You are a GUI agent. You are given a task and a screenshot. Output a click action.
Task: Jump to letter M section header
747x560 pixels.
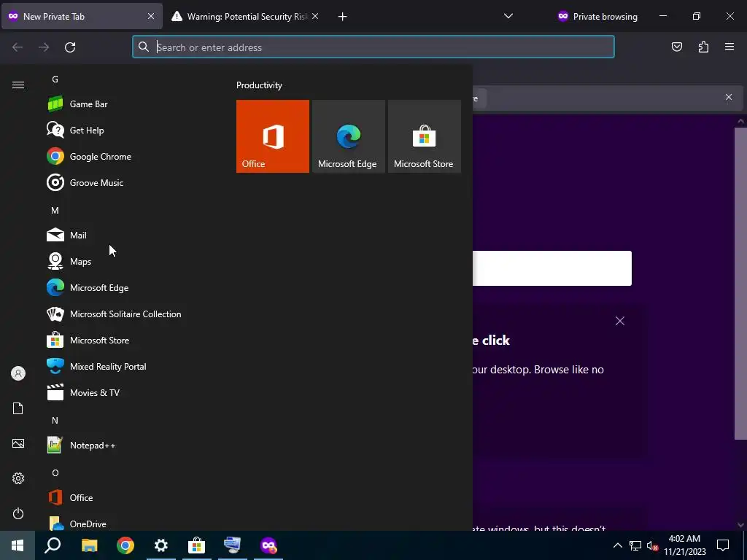[55, 210]
